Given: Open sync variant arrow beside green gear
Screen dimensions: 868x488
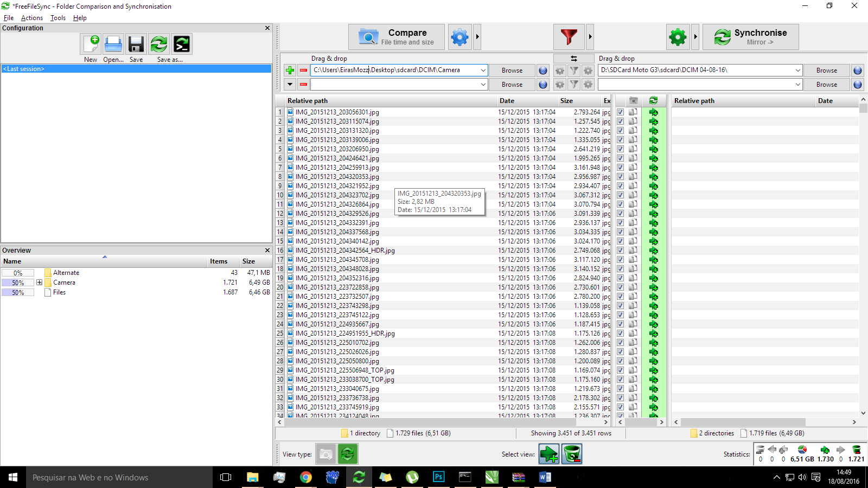Looking at the screenshot, I should [695, 37].
